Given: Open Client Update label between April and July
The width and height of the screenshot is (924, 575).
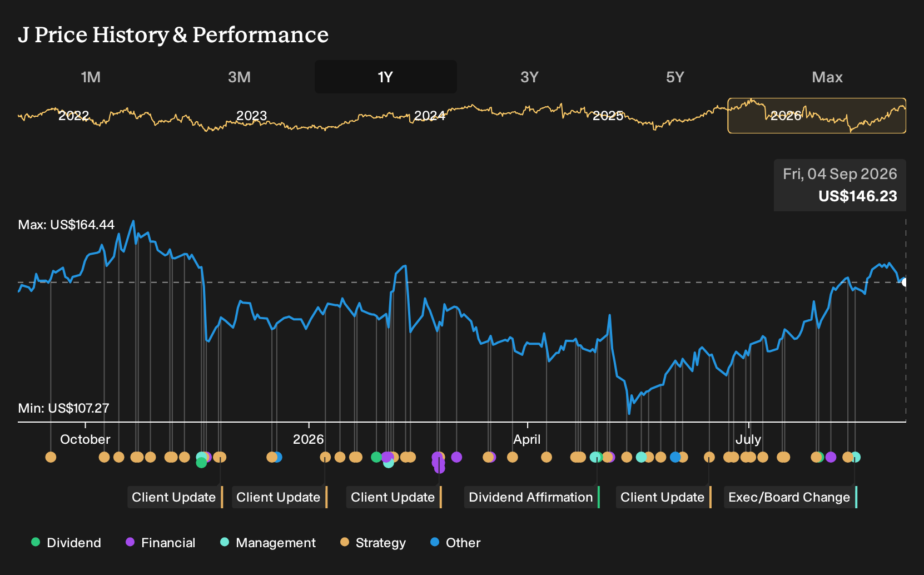Looking at the screenshot, I should coord(663,497).
